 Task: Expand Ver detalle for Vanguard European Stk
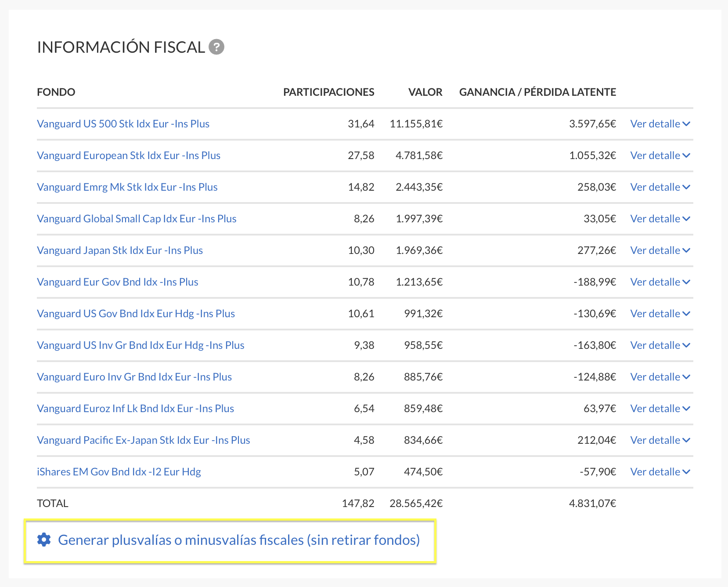(660, 155)
